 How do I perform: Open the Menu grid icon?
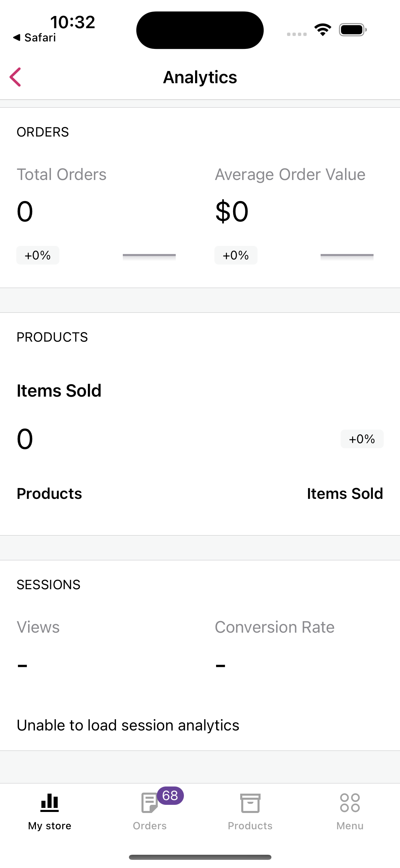coord(350,803)
